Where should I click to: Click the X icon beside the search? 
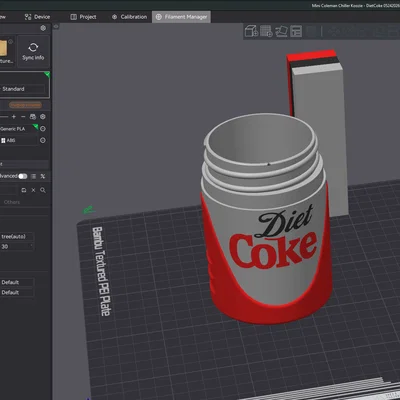(33, 190)
